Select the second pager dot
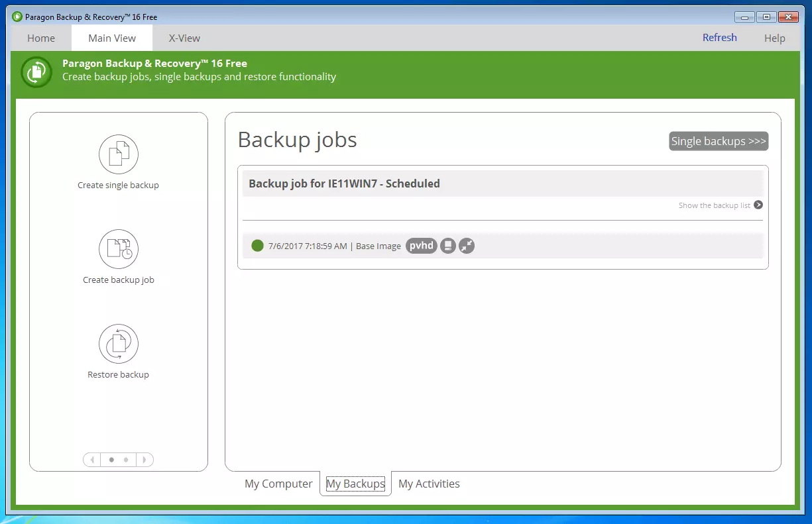This screenshot has width=812, height=524. [x=126, y=460]
